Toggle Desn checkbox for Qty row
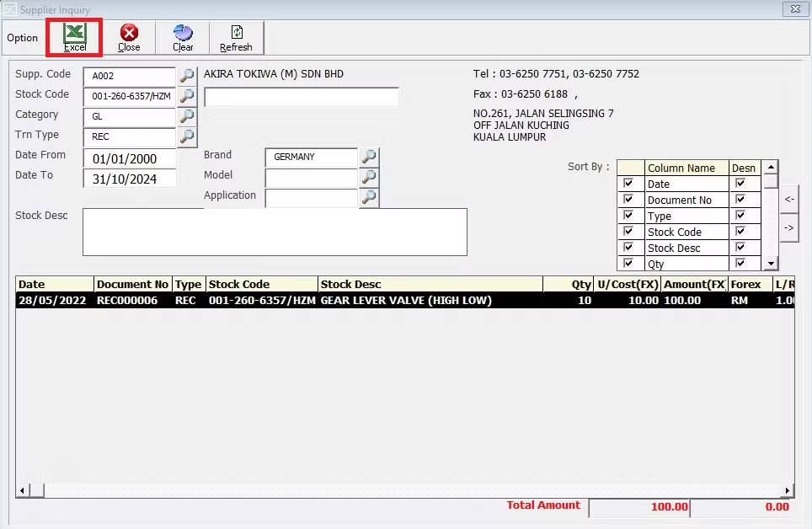This screenshot has width=812, height=529. coord(740,263)
